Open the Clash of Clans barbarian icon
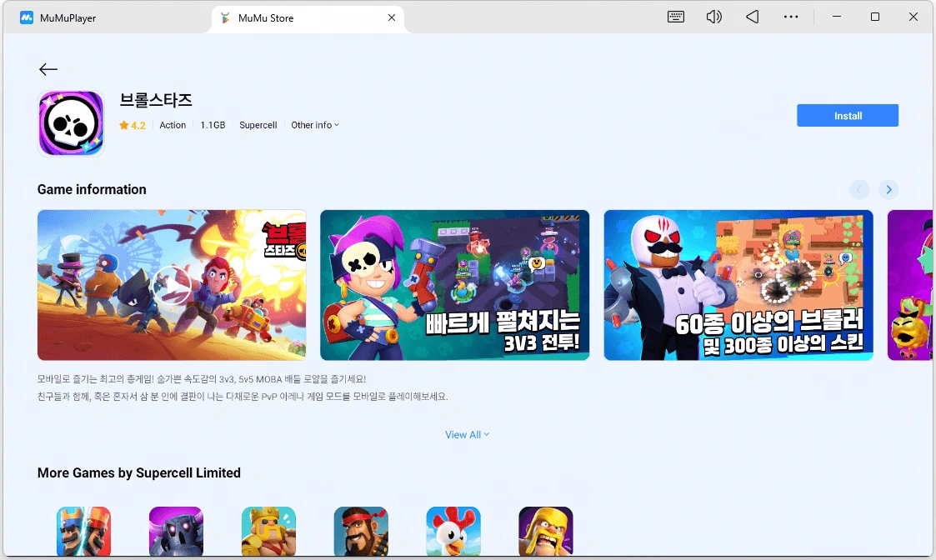Screen dimensions: 936x560 [546, 532]
